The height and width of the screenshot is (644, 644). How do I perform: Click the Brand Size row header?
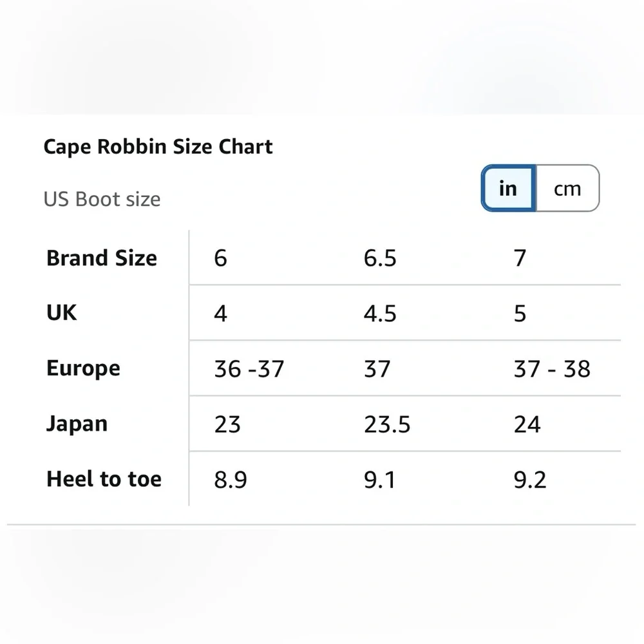[x=102, y=258]
